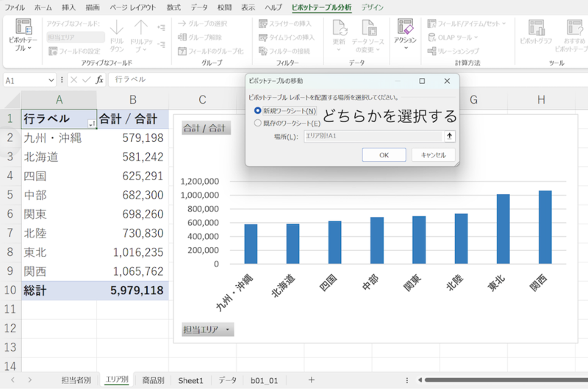Close the ピボットテーブルの移動 dialog
Screen dimensions: 588x389
(447, 81)
